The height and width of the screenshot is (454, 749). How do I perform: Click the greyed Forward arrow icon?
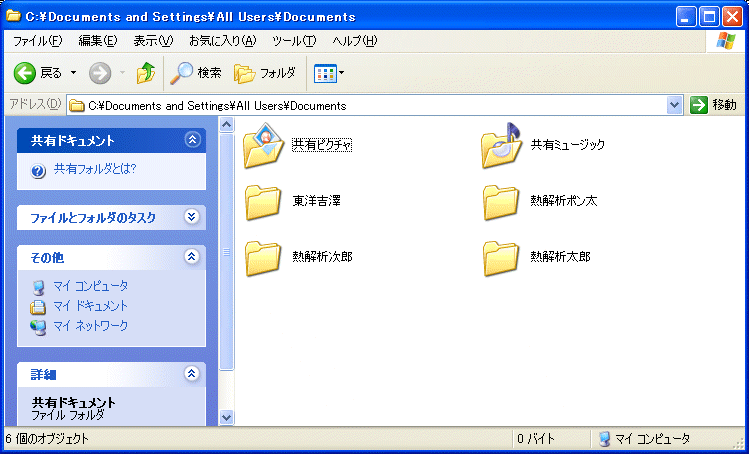[x=100, y=73]
